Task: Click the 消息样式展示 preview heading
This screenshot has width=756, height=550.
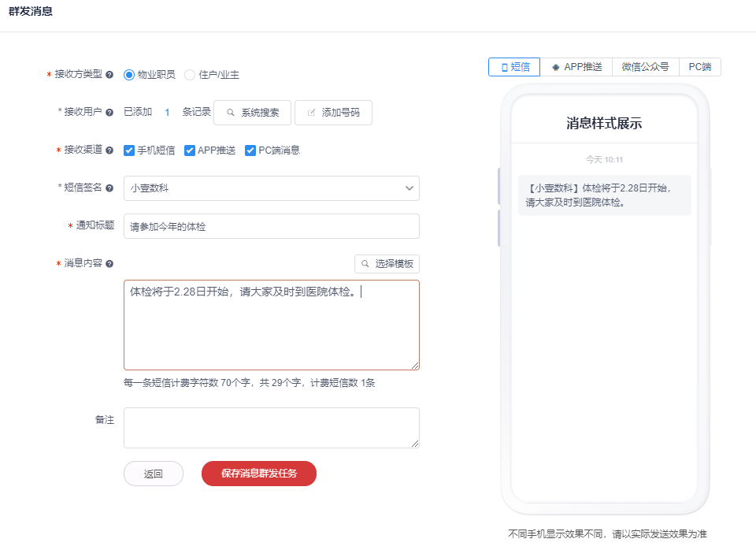Action: click(x=604, y=124)
